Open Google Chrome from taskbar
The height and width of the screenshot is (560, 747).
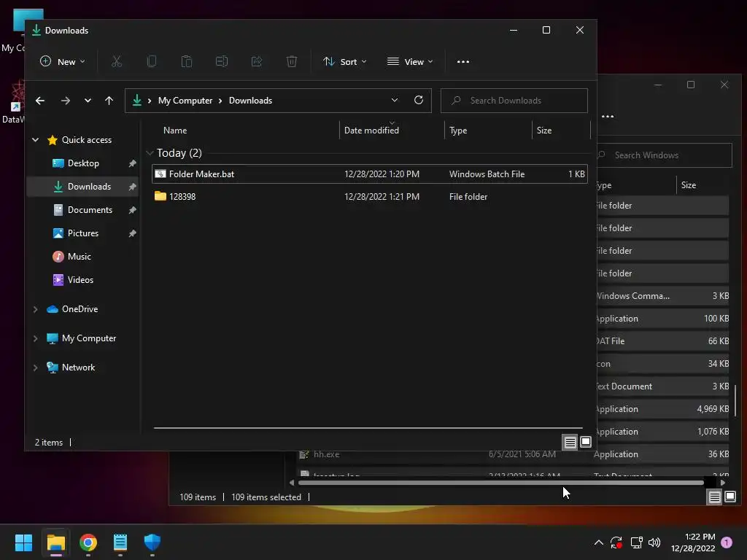pos(88,542)
